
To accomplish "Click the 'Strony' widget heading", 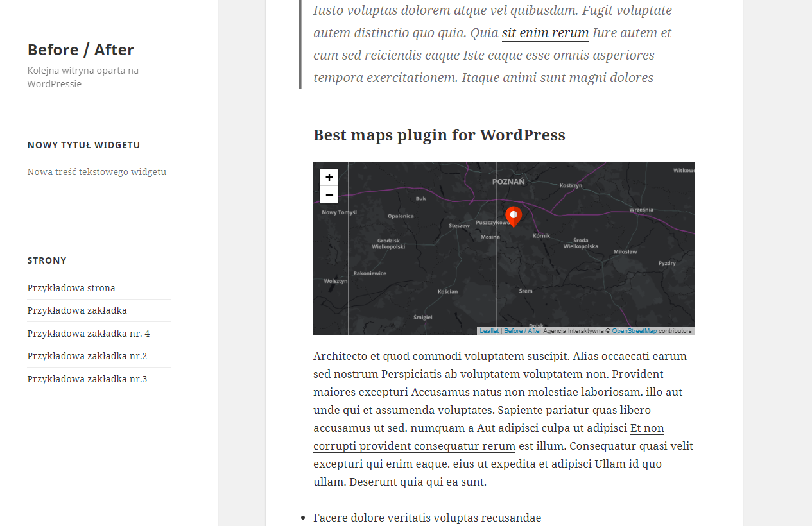I will (47, 260).
